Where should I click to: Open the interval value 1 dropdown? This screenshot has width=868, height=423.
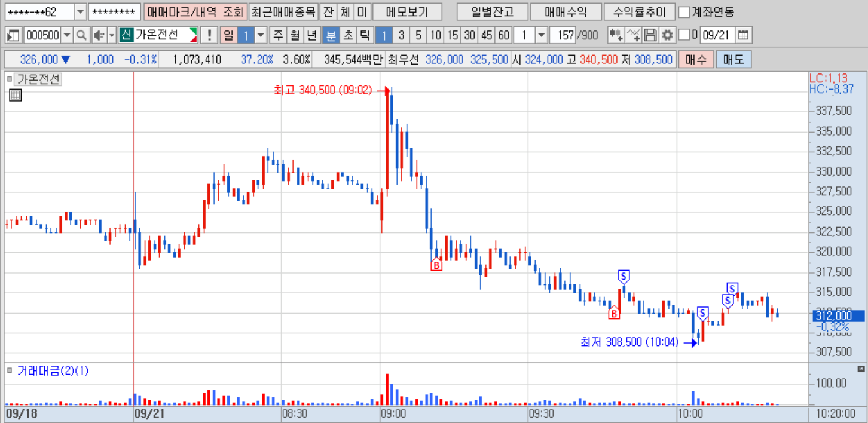tap(541, 35)
